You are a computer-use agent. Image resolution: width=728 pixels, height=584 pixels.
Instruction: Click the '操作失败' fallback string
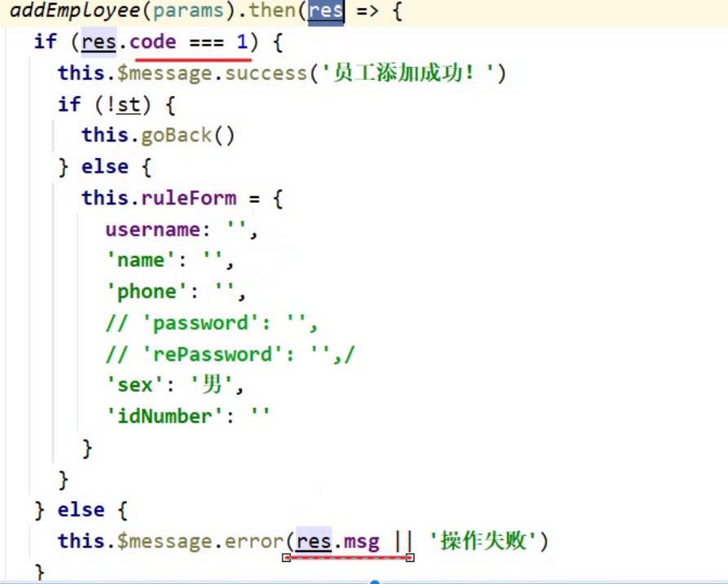point(483,541)
